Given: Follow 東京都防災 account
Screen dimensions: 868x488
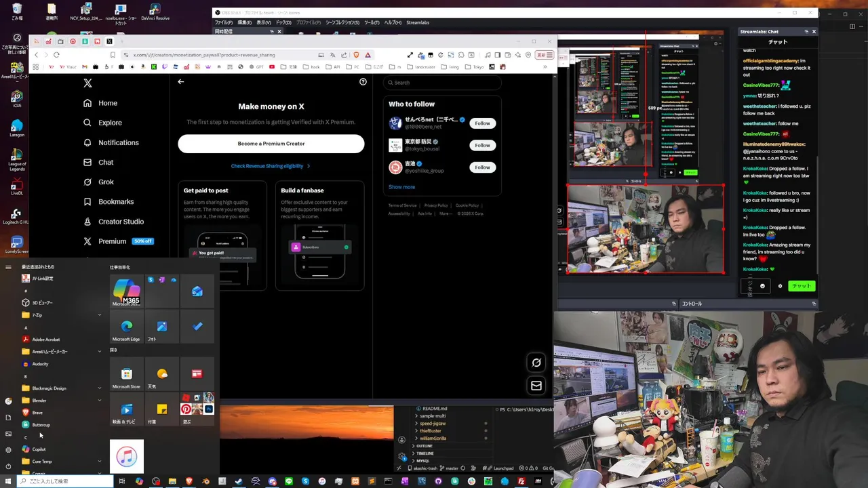Looking at the screenshot, I should click(x=482, y=145).
